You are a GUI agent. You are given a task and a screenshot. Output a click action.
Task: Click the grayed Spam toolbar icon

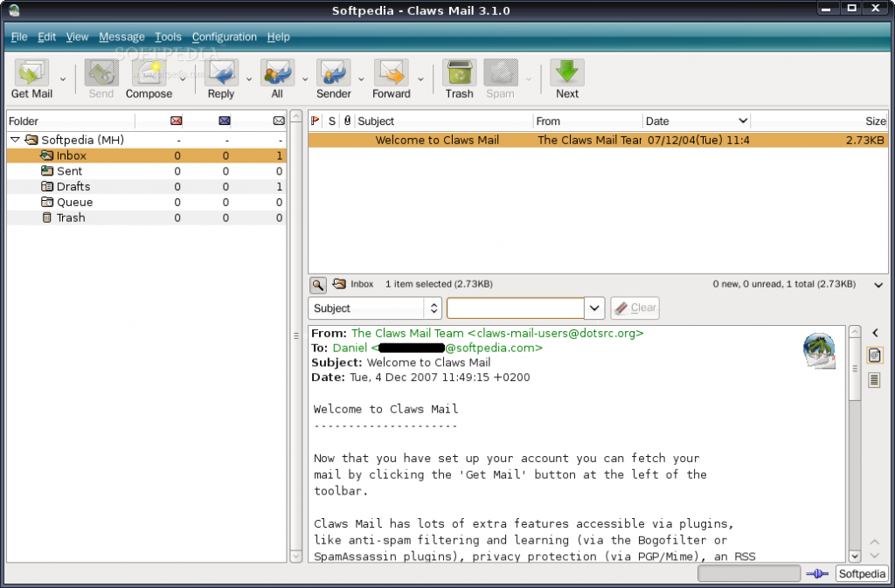[x=501, y=73]
